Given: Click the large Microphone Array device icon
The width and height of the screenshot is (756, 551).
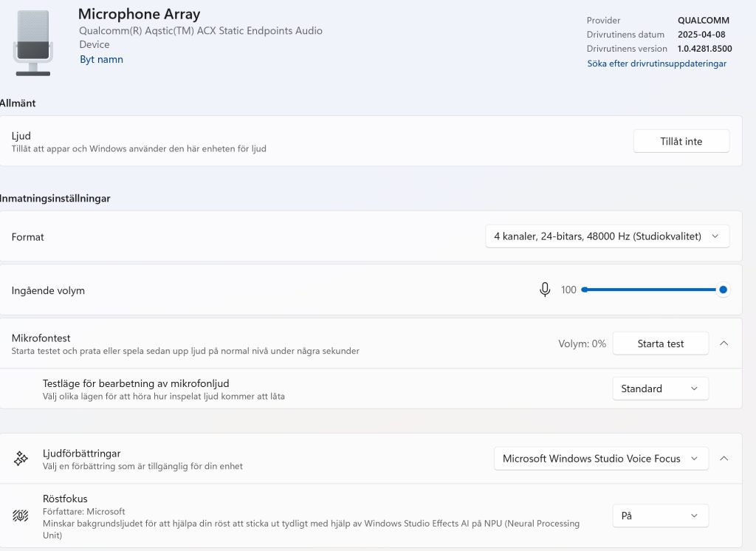Looking at the screenshot, I should pos(32,43).
